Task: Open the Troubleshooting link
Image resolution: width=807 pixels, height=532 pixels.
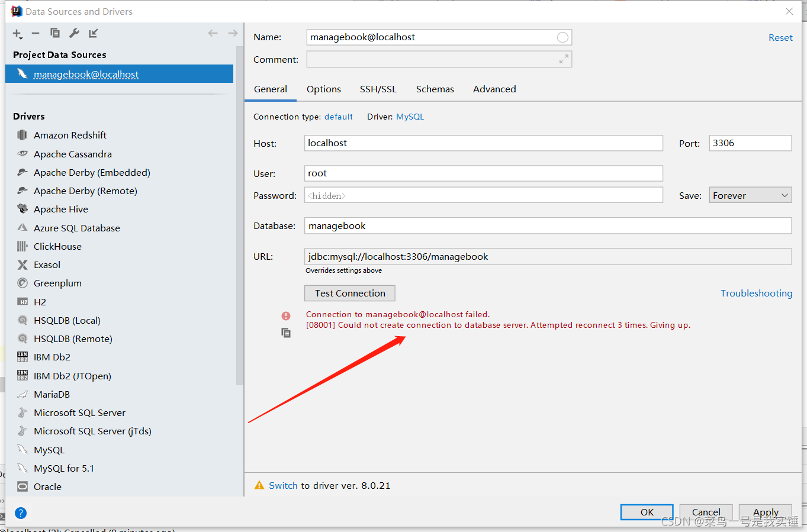Action: (756, 293)
